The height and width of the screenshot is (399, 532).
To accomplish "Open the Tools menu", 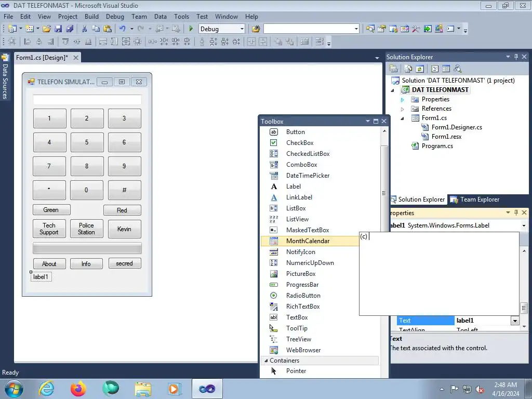I will coord(181,16).
